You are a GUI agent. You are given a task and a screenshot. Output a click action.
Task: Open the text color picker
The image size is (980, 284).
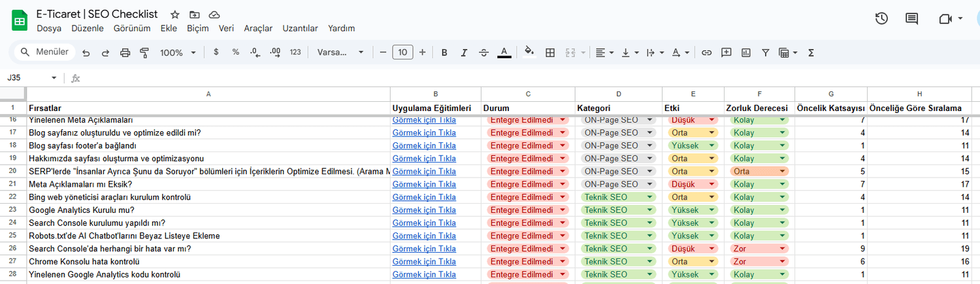pyautogui.click(x=504, y=52)
